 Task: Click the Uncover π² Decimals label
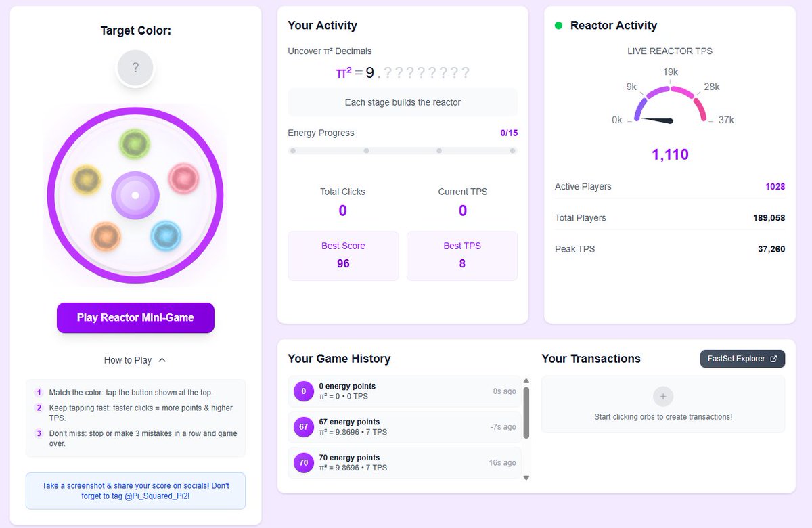click(330, 51)
